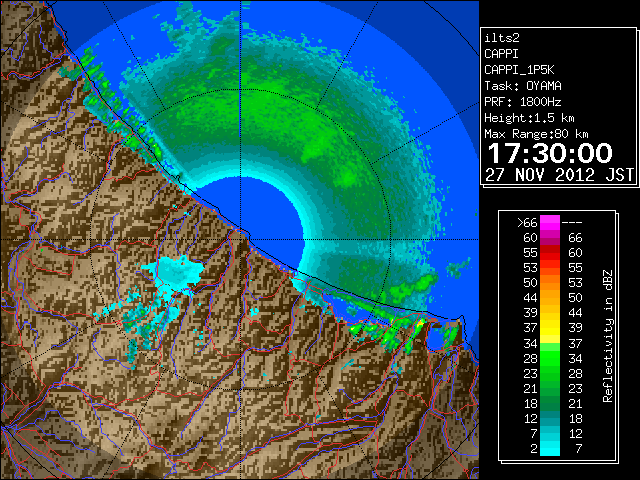Click the "27 NOV 2012 JST" date
The width and height of the screenshot is (640, 480).
pos(560,175)
